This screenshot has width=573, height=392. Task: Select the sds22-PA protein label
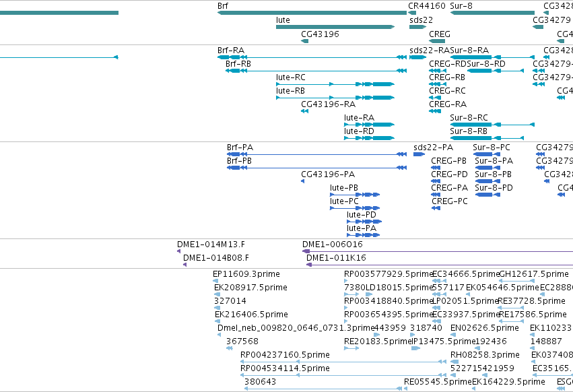click(x=433, y=148)
